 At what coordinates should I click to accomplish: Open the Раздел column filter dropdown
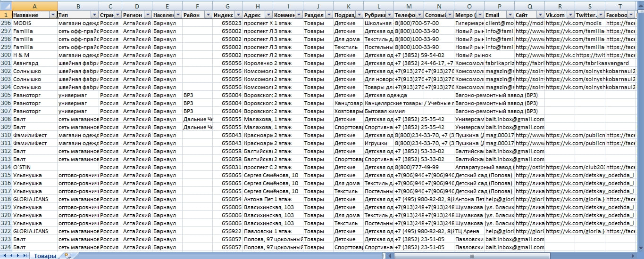point(328,15)
